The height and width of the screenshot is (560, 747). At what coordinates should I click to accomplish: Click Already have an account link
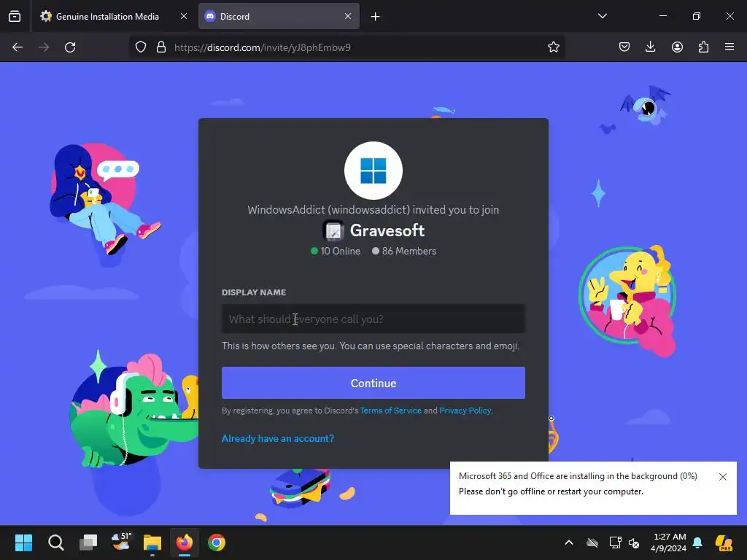point(278,438)
